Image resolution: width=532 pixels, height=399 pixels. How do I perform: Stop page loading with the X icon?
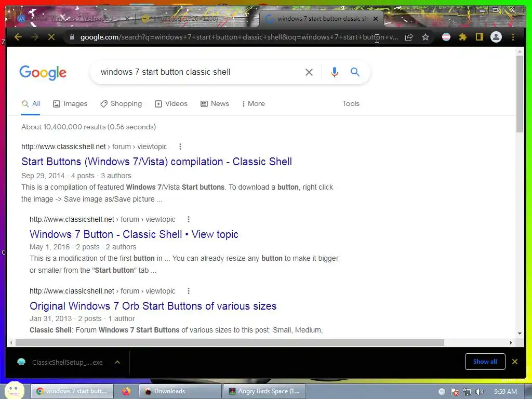(51, 37)
